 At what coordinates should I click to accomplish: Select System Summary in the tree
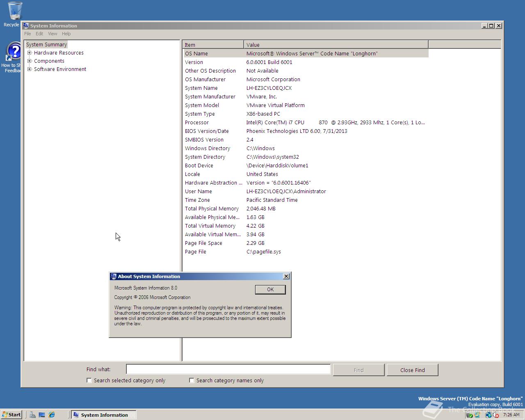(46, 44)
